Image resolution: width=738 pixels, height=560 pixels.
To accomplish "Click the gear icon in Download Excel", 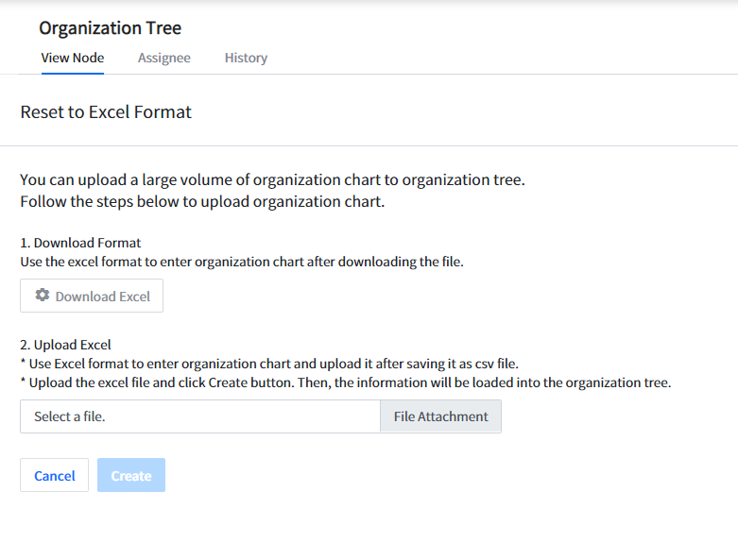I will click(x=43, y=296).
